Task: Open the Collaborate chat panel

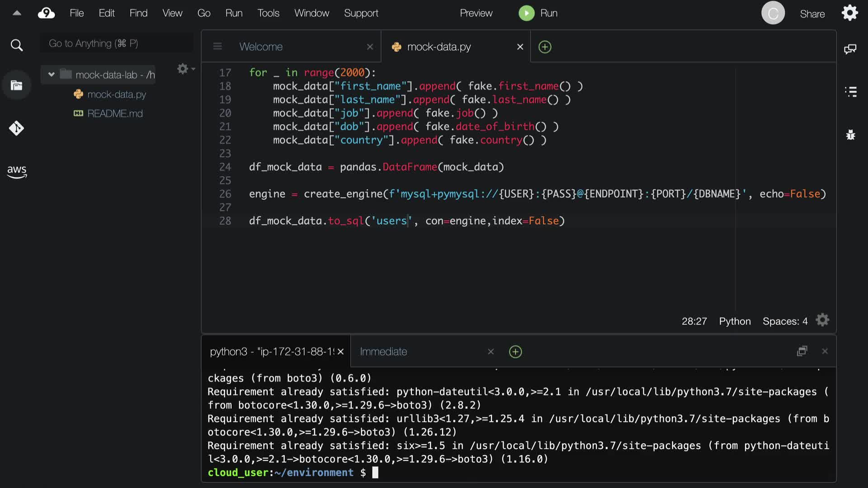Action: click(850, 49)
